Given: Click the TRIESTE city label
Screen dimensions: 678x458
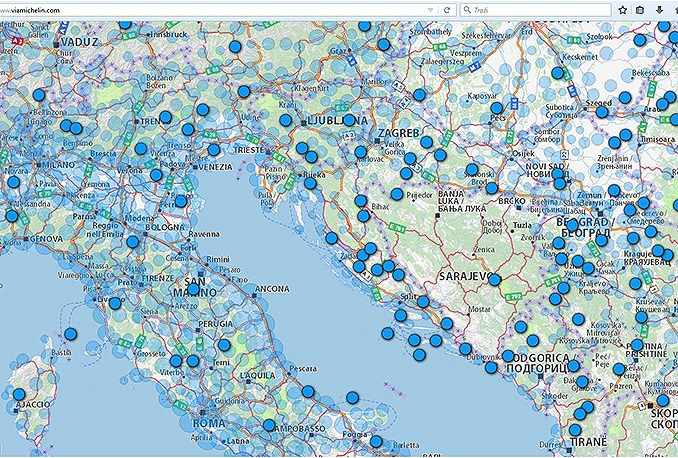Looking at the screenshot, I should coord(248,150).
